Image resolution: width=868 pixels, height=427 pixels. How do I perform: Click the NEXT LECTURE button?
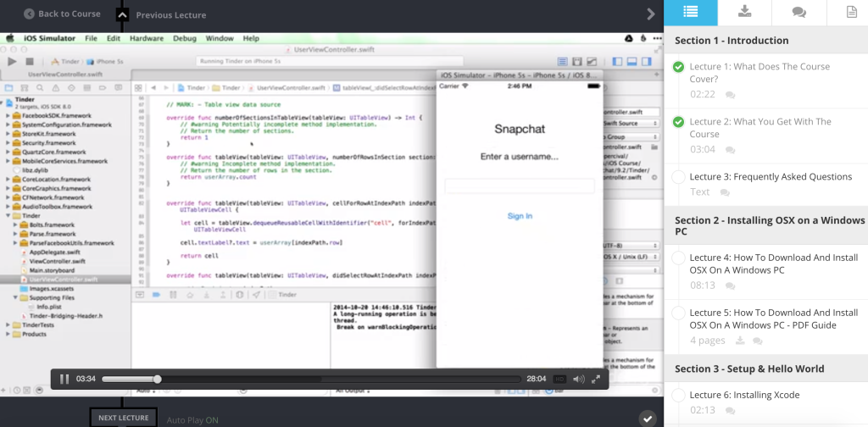(124, 418)
